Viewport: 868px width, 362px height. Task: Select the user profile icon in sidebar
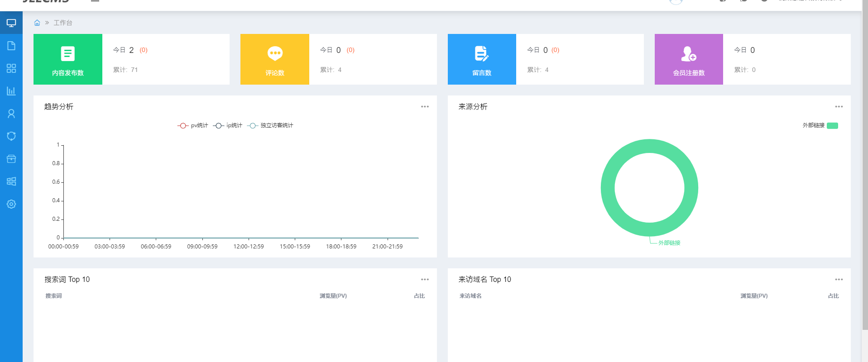(x=11, y=114)
